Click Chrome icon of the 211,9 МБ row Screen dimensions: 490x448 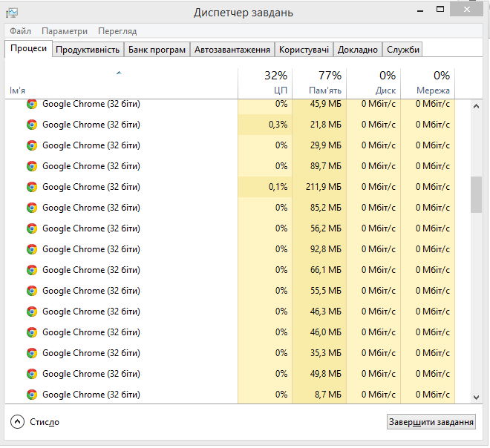[x=32, y=187]
